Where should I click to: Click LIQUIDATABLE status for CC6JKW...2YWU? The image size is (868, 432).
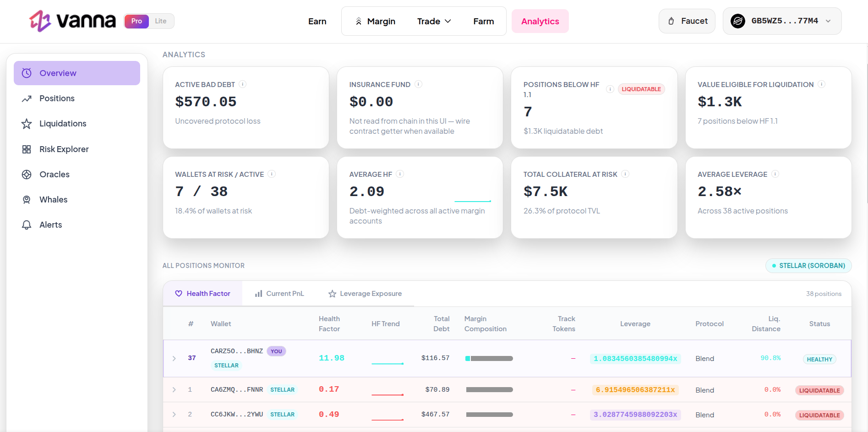point(819,415)
